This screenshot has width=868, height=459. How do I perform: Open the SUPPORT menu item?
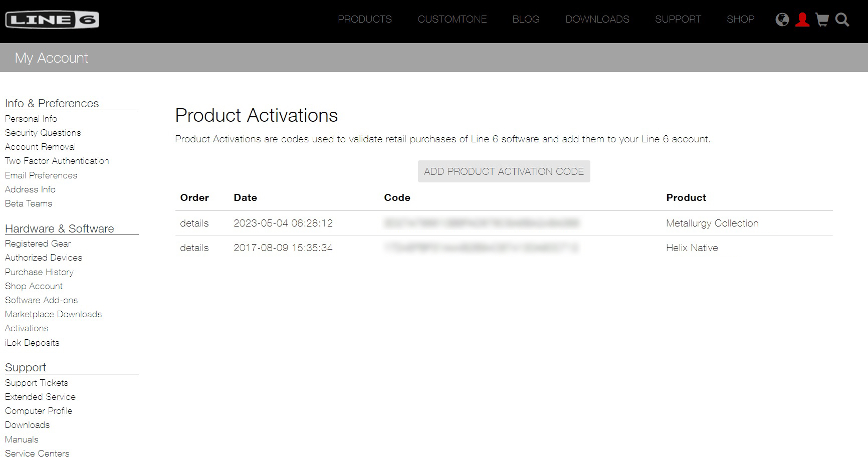click(x=678, y=19)
